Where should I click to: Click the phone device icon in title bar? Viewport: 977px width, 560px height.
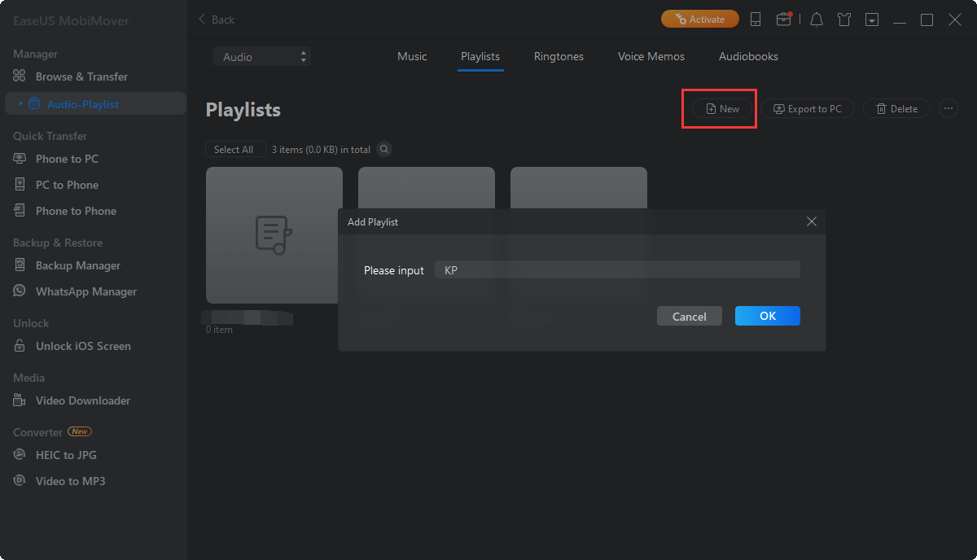tap(756, 20)
